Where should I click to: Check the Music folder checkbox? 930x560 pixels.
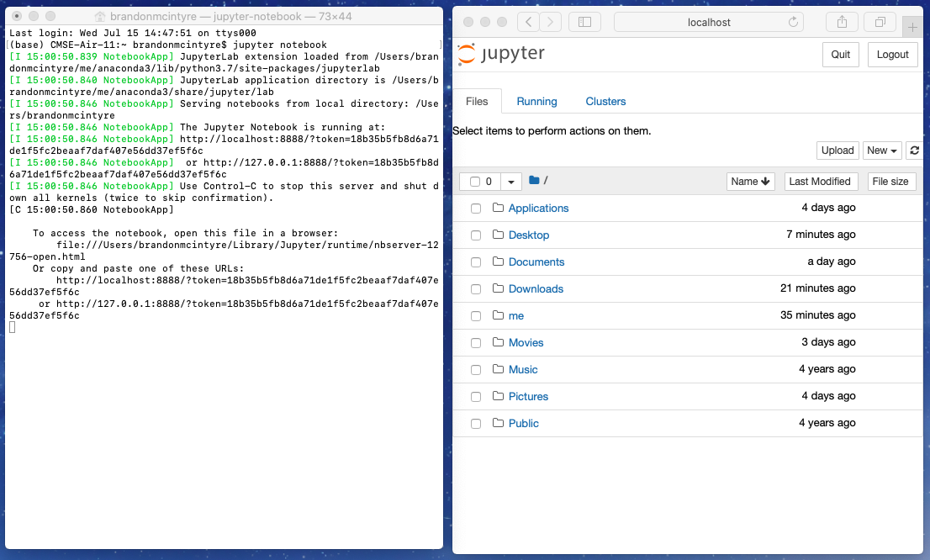(x=476, y=370)
